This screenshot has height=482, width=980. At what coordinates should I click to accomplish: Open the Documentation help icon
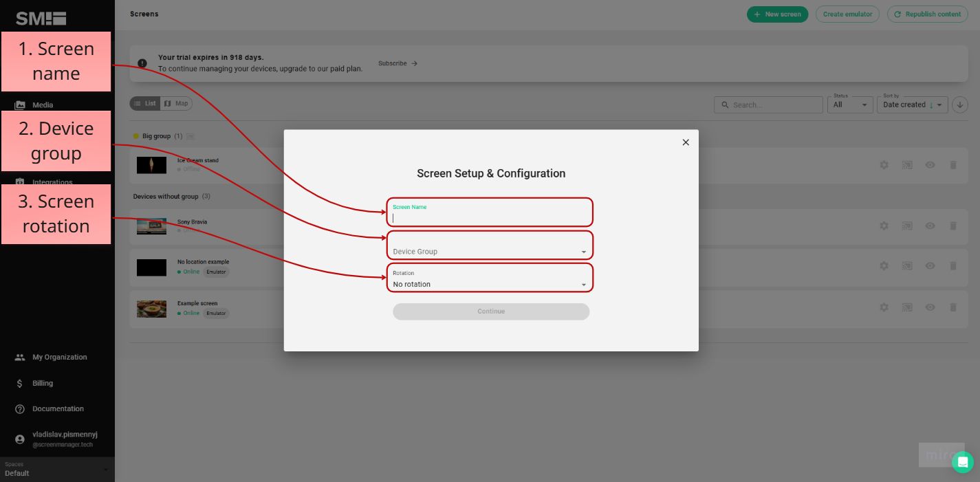click(19, 408)
